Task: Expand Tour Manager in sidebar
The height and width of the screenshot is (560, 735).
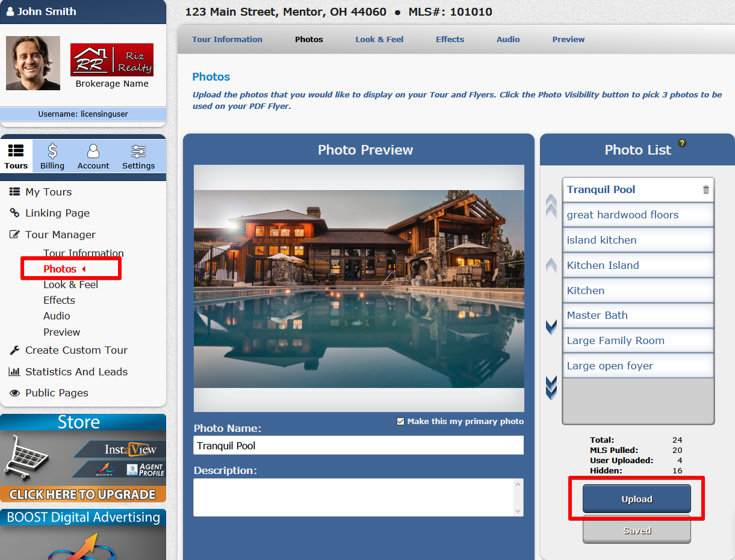Action: (60, 235)
